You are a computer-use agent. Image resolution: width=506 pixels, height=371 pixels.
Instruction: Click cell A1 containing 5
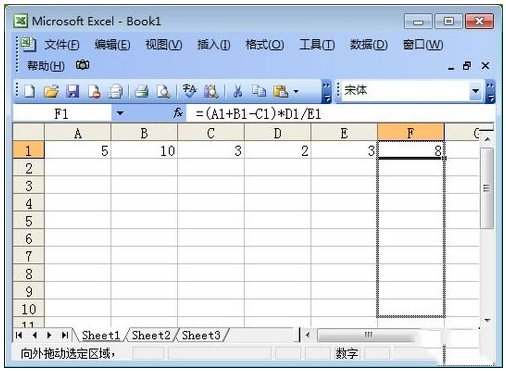pyautogui.click(x=78, y=151)
